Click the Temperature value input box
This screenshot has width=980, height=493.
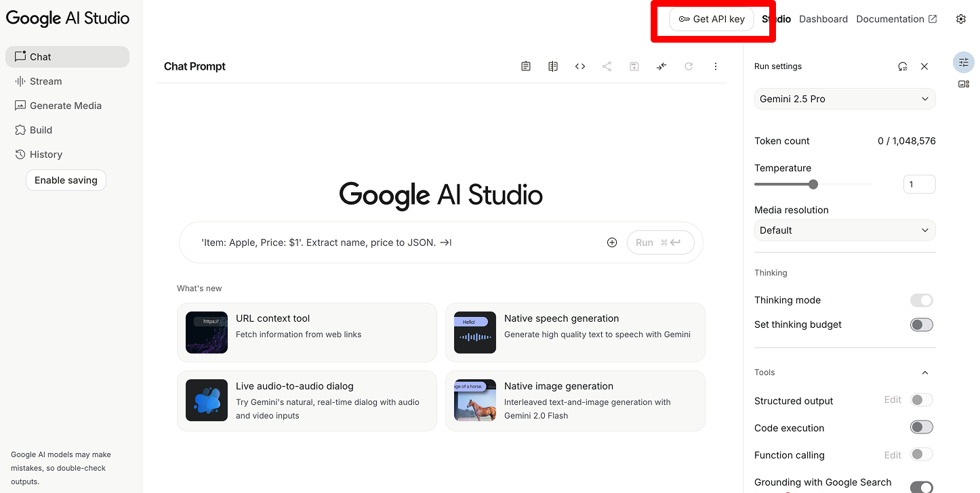point(920,184)
